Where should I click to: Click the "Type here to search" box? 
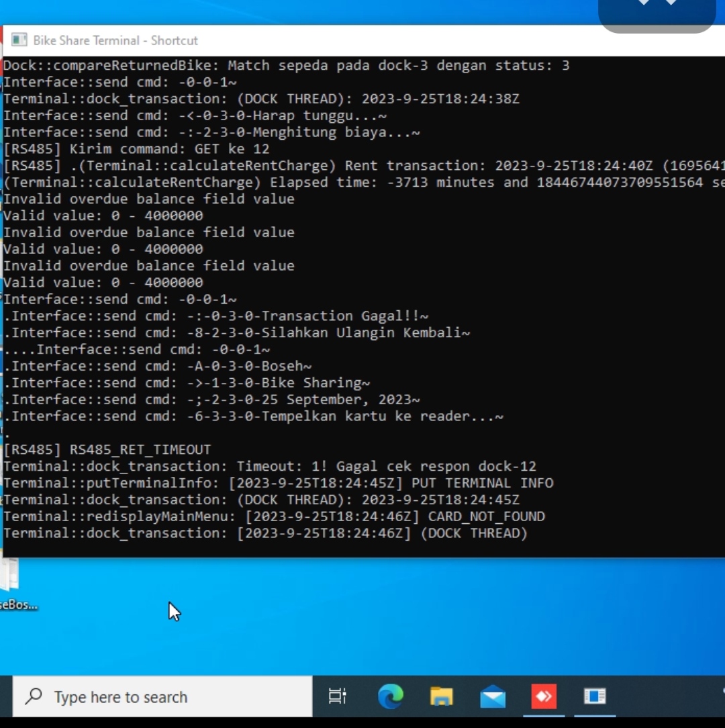click(161, 697)
